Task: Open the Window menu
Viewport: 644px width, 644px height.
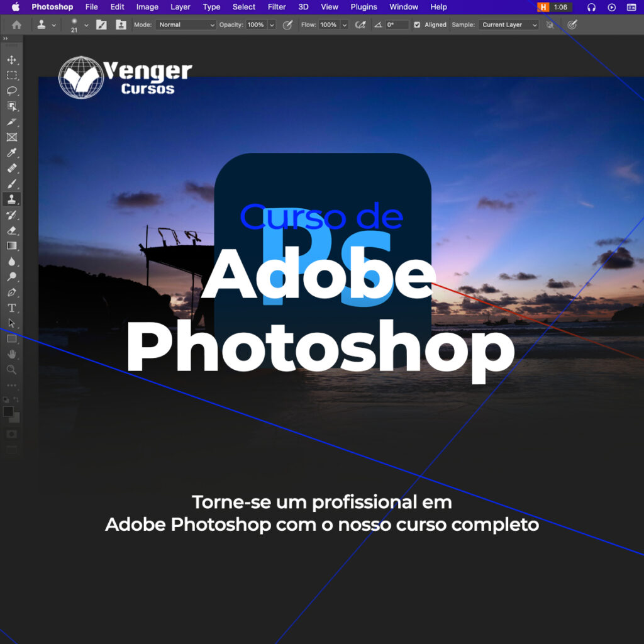Action: [x=403, y=7]
